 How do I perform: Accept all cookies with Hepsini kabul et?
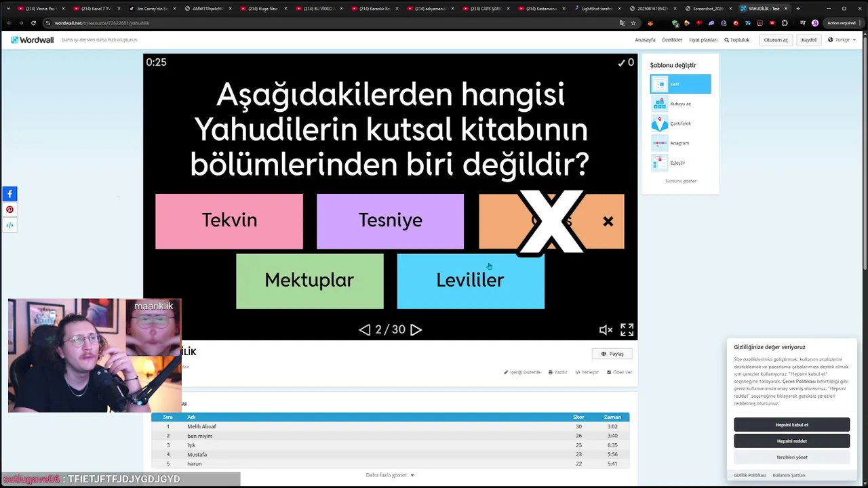tap(791, 425)
